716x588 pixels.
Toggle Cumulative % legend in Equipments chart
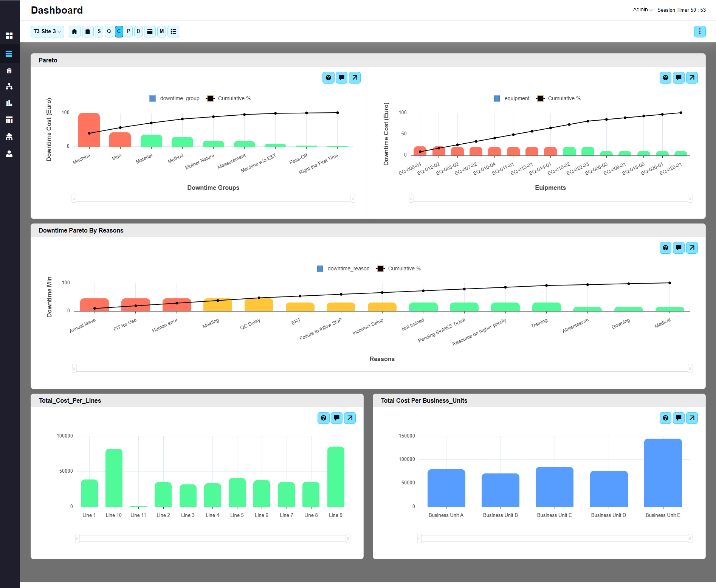558,98
